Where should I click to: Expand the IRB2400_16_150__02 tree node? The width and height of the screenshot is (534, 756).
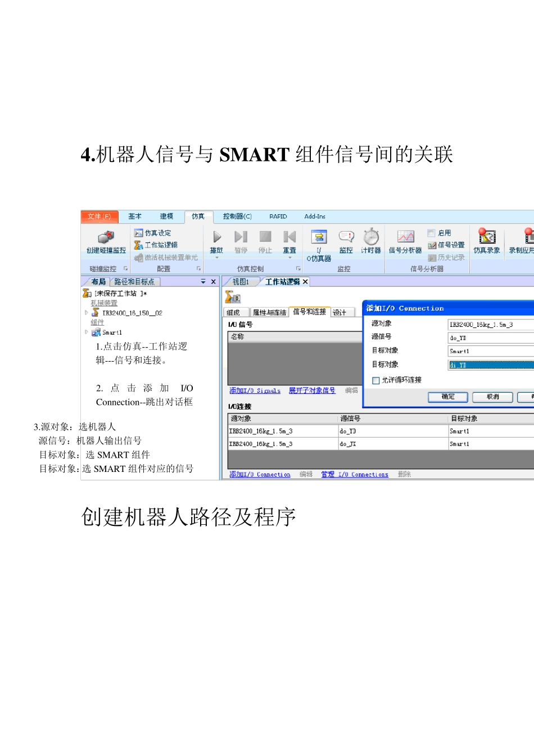87,312
